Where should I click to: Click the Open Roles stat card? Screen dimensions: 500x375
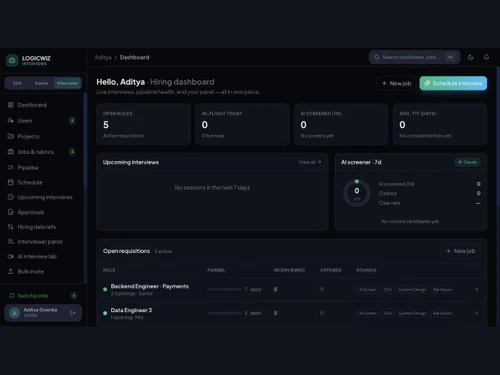tap(143, 124)
